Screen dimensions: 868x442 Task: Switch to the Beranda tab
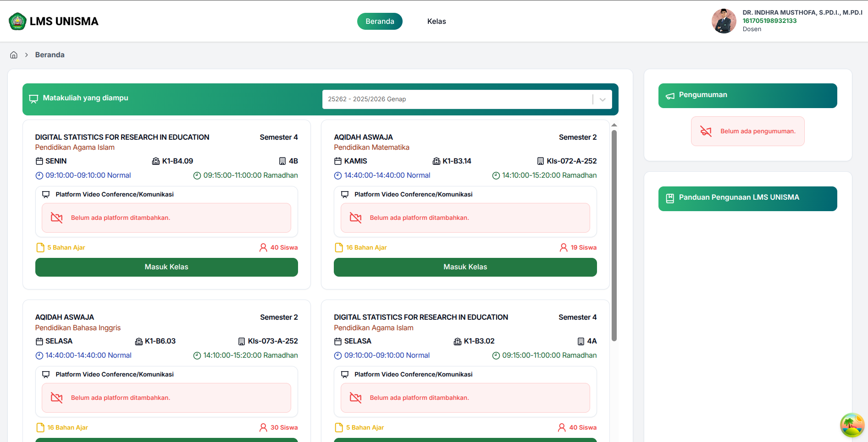tap(380, 22)
